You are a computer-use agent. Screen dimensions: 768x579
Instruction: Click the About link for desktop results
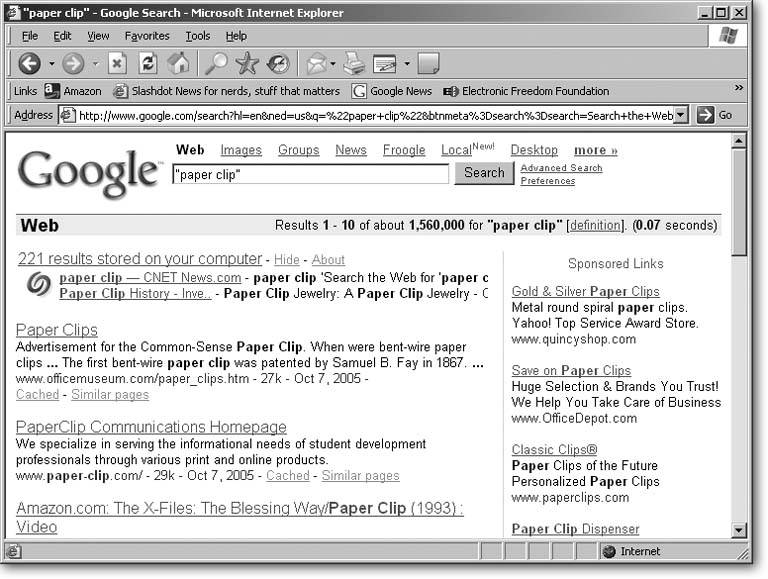328,260
